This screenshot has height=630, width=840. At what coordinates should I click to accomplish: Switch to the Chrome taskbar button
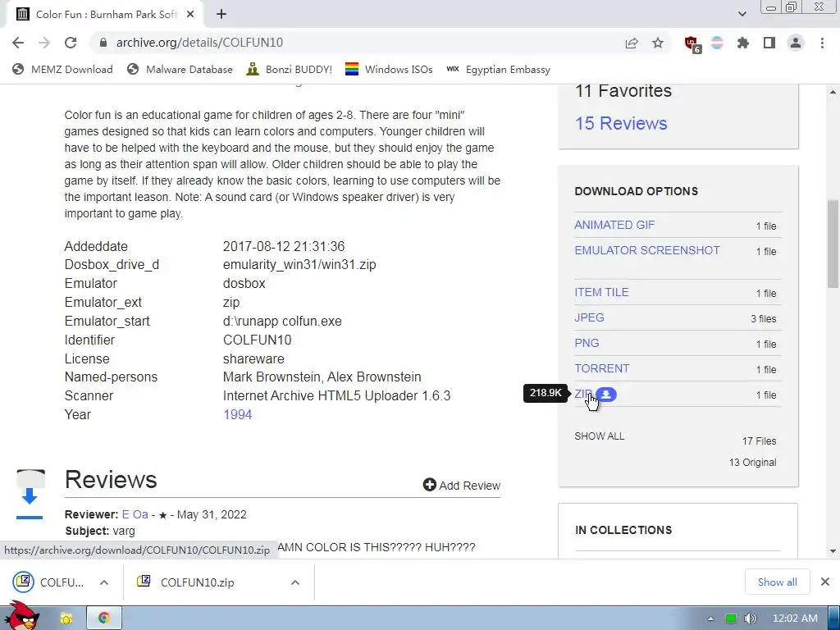(x=104, y=619)
